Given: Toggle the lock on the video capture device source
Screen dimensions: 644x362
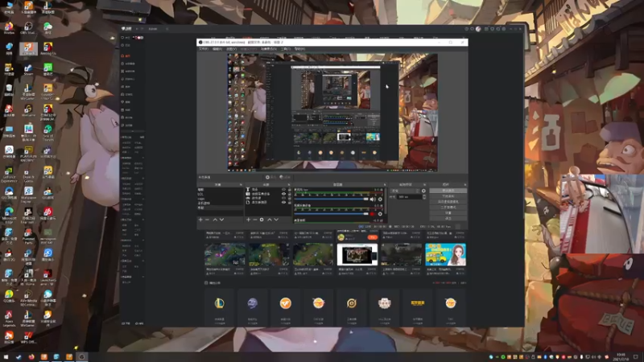Looking at the screenshot, I should (x=289, y=194).
